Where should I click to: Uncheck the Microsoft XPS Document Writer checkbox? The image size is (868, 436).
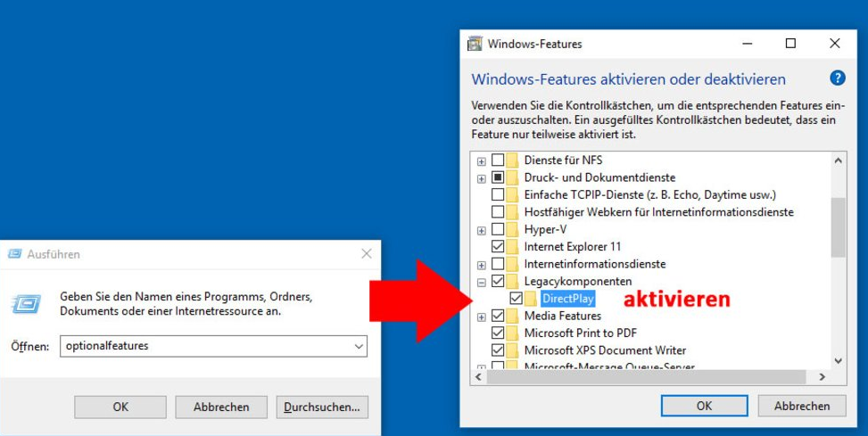pyautogui.click(x=498, y=350)
